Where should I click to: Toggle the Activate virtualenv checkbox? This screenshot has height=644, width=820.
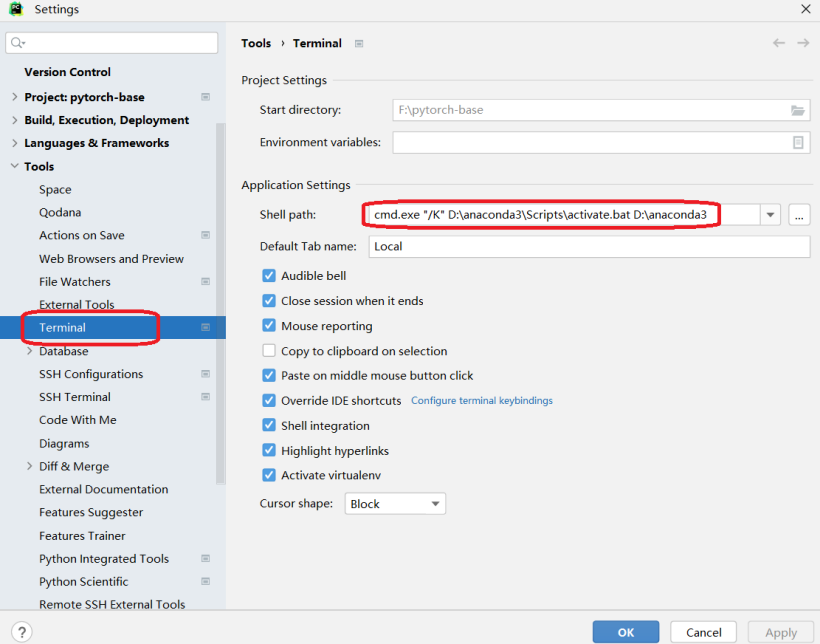269,476
